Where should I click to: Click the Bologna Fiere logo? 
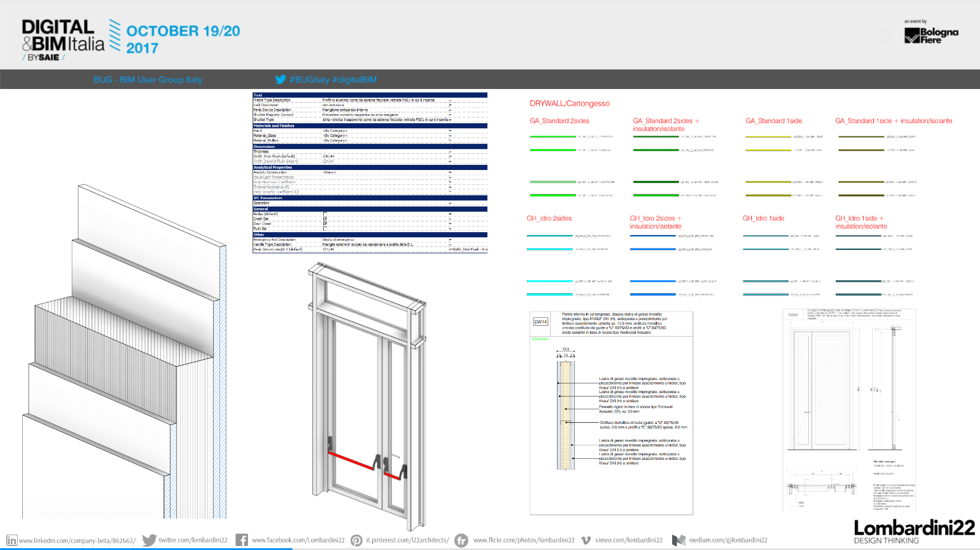pyautogui.click(x=931, y=35)
